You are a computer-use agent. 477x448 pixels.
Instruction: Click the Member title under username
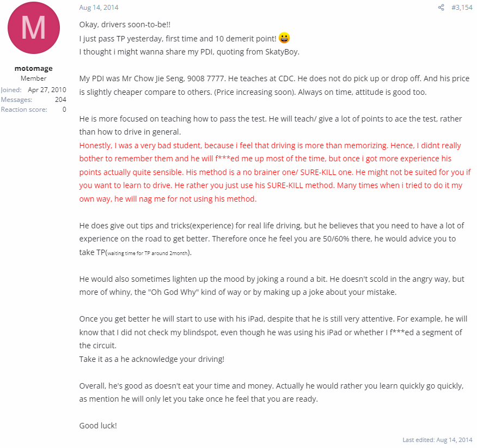point(33,78)
